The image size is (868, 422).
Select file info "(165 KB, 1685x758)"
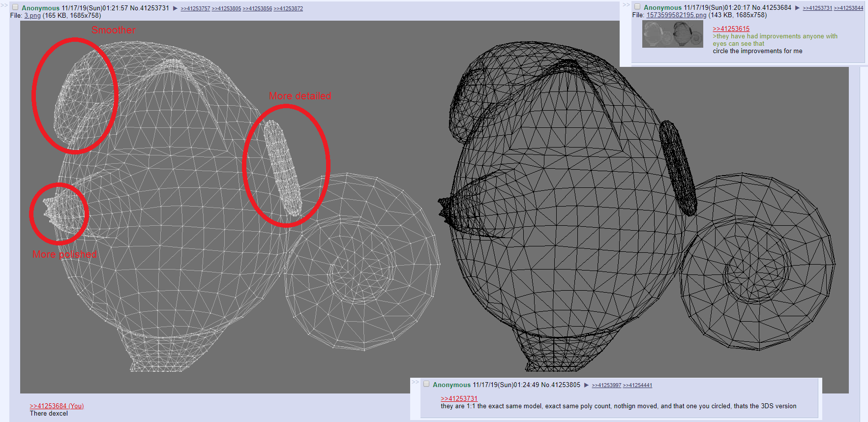(x=72, y=16)
